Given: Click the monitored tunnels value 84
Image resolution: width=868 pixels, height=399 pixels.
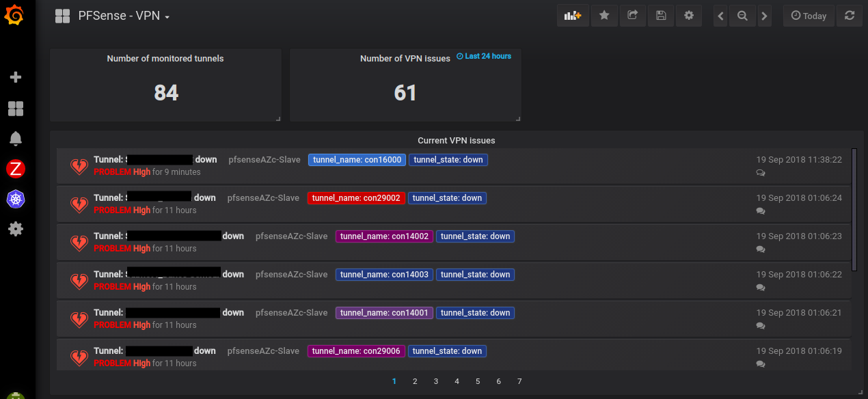Looking at the screenshot, I should (166, 93).
